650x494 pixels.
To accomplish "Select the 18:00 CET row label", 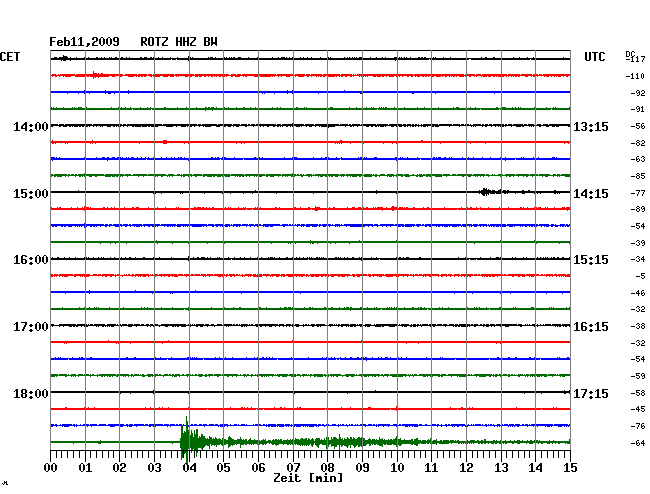I will pyautogui.click(x=31, y=393).
